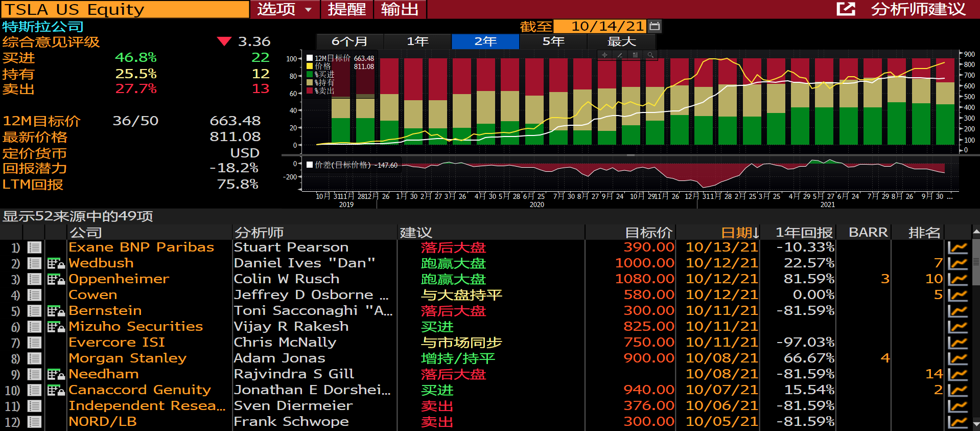
Task: Switch the chart to the 1年 range
Action: (x=417, y=41)
